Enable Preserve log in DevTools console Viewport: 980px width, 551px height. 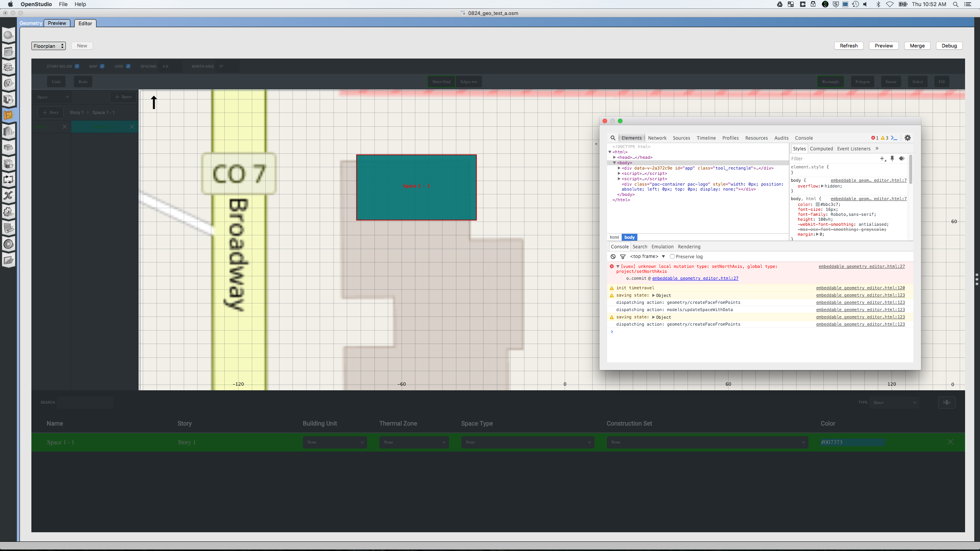(x=673, y=256)
